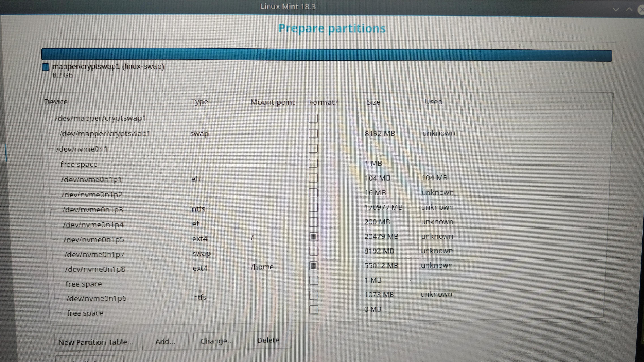Click the window minimize chevron icon
644x362 pixels.
coord(616,9)
